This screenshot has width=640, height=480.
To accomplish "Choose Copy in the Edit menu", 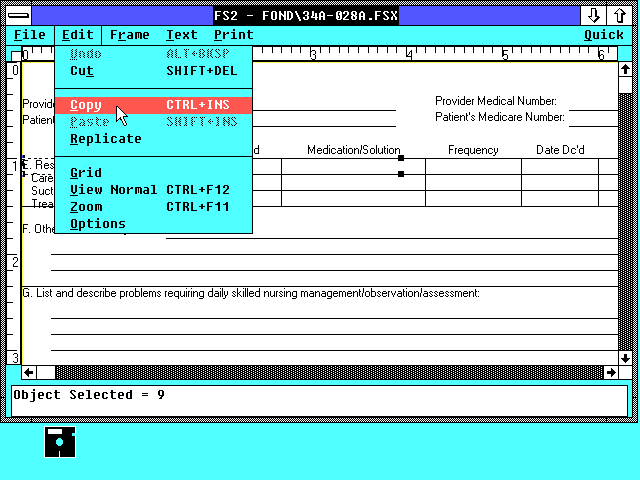I will pos(153,105).
